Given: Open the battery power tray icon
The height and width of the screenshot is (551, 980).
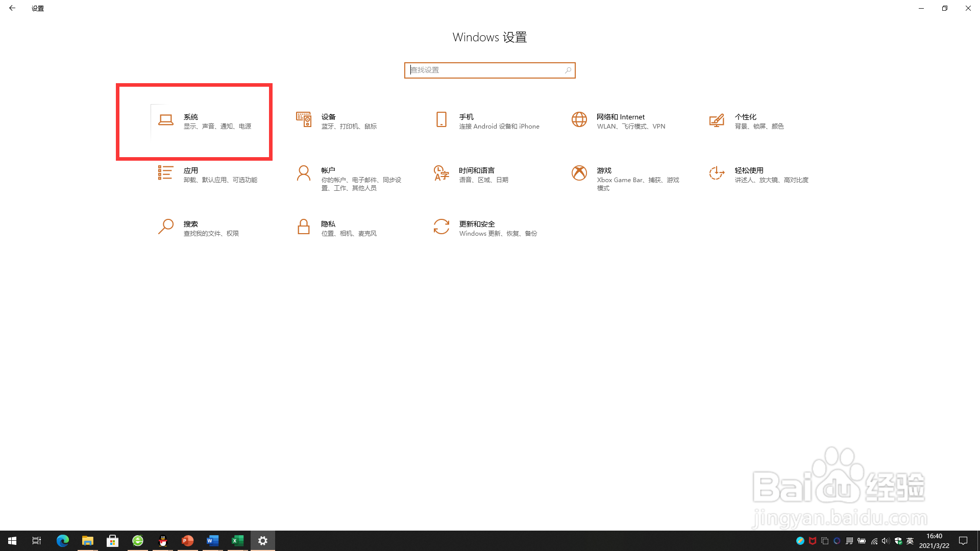Looking at the screenshot, I should point(861,541).
